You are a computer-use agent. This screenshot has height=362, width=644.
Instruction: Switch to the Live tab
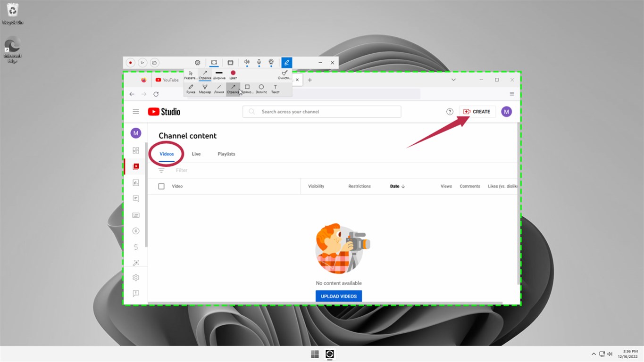(x=196, y=154)
